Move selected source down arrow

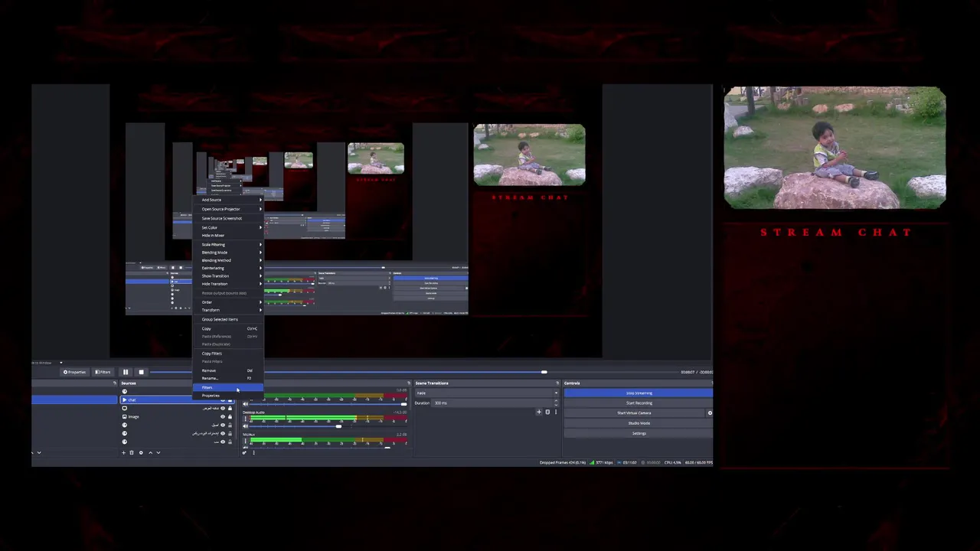point(158,452)
